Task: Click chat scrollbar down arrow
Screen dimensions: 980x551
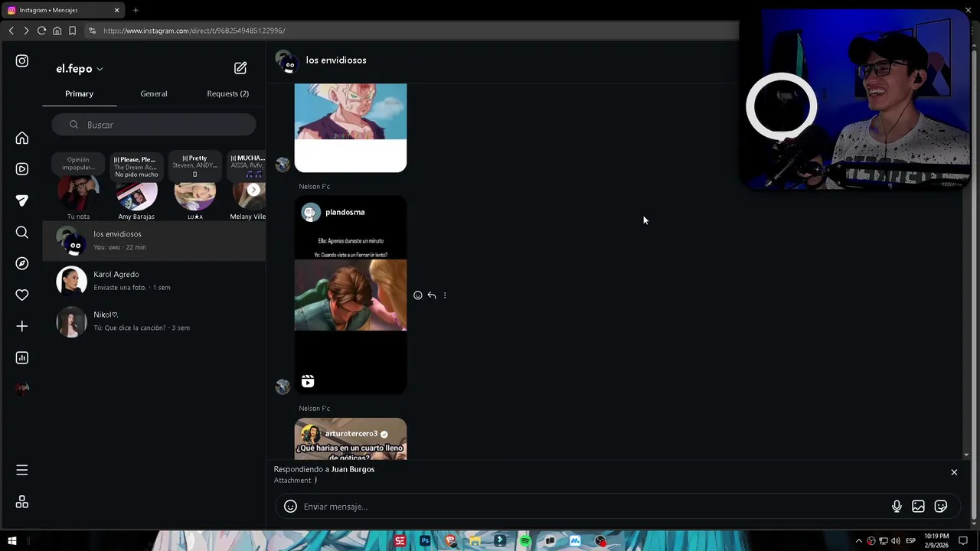Action: tap(966, 455)
